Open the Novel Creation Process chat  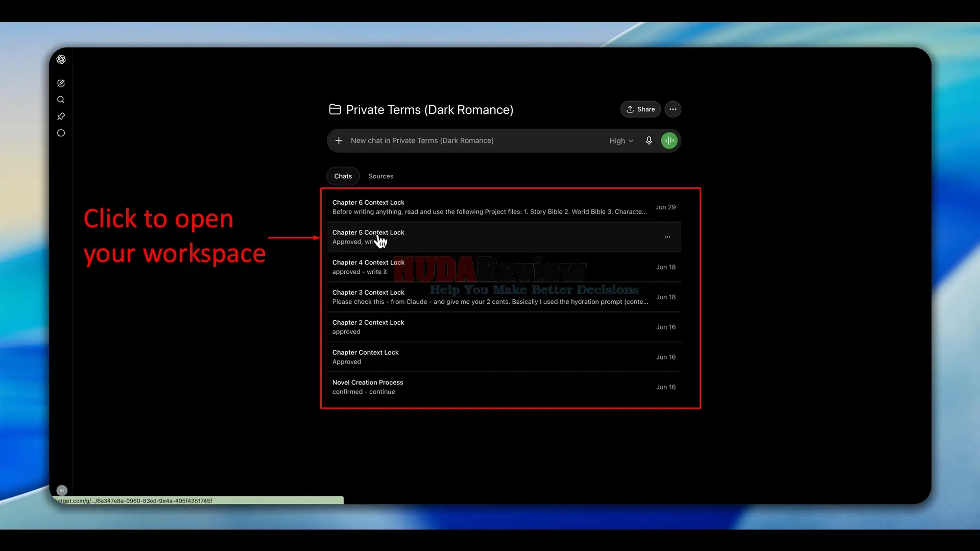(x=504, y=387)
